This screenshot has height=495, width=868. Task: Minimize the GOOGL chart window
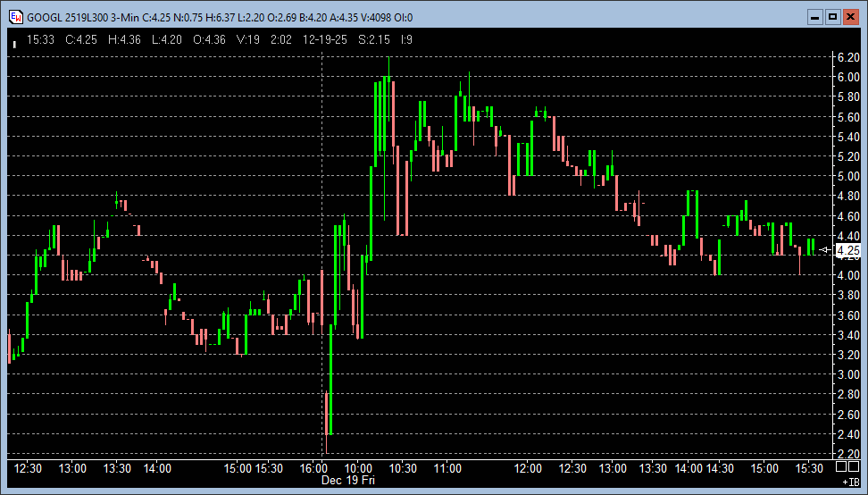click(x=814, y=16)
